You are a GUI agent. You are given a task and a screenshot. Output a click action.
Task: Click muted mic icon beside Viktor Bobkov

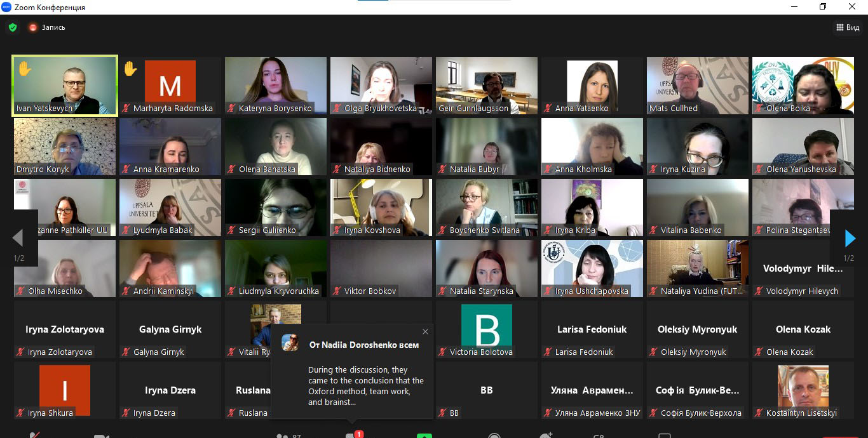[337, 291]
